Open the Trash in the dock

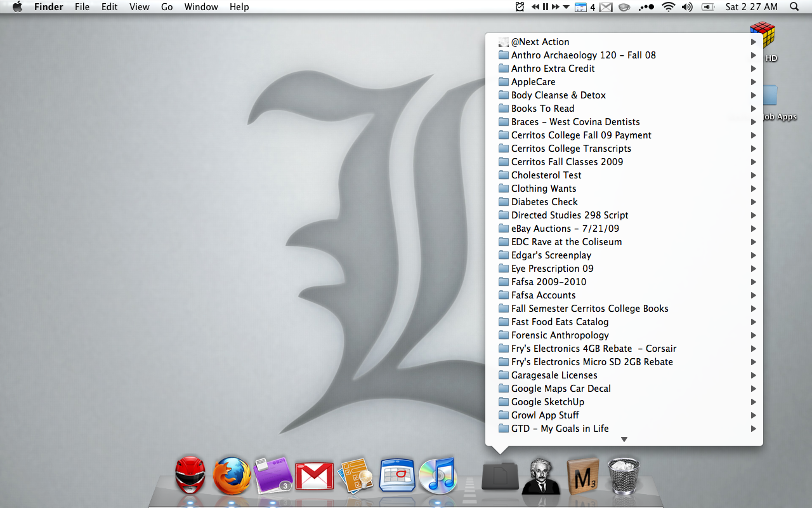[624, 476]
